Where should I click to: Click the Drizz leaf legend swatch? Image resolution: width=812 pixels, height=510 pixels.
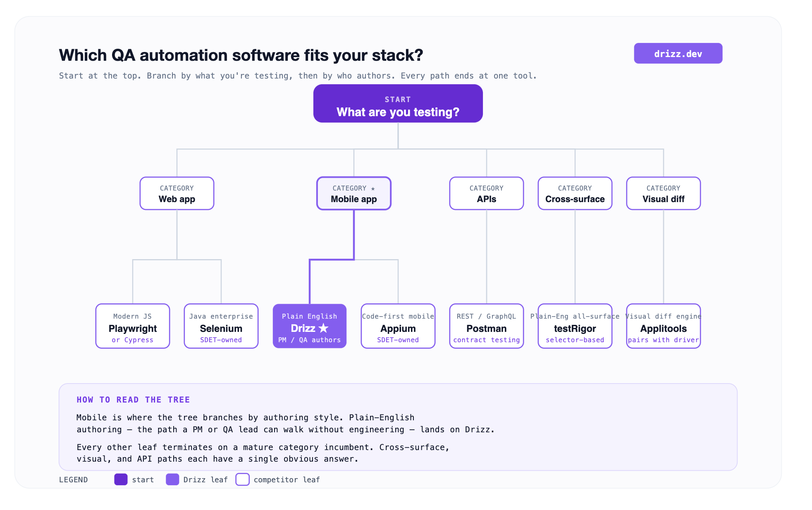pos(172,479)
